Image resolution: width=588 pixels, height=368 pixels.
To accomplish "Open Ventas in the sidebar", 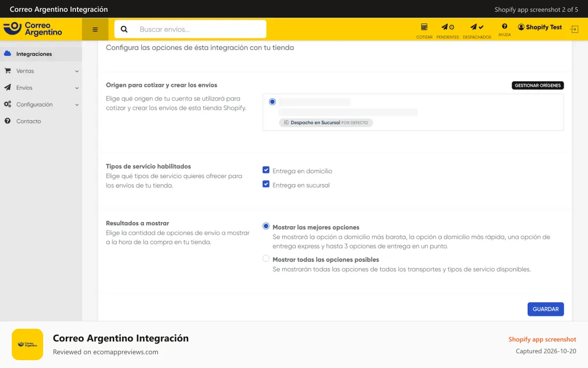I will [x=41, y=71].
